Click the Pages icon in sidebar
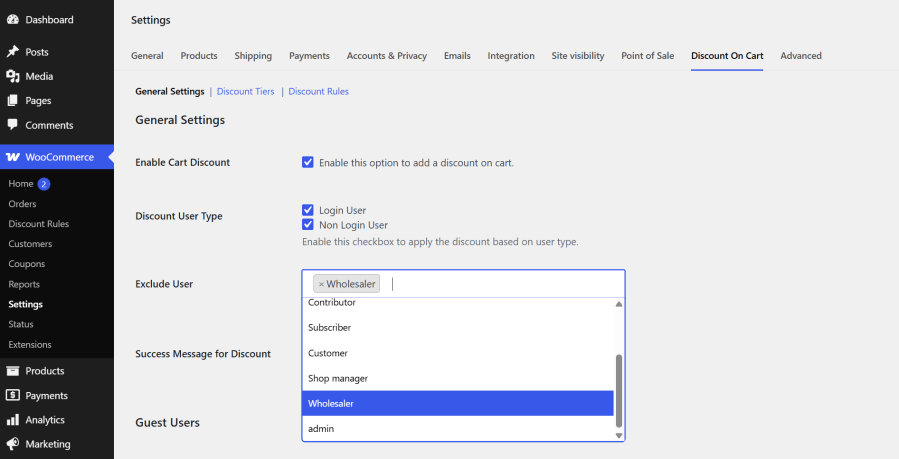 (x=13, y=100)
